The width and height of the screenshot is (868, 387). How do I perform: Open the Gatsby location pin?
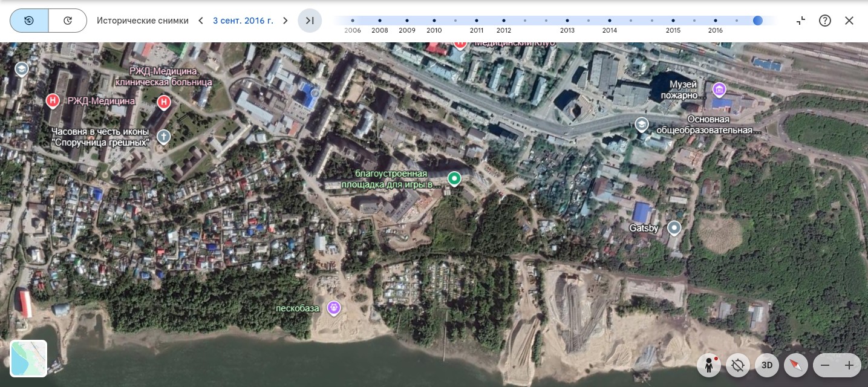(x=674, y=228)
